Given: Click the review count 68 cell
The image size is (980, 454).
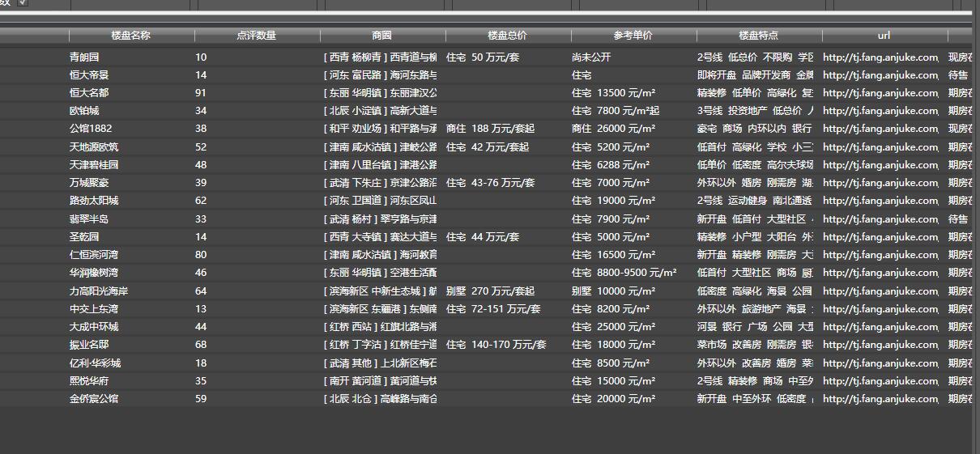Looking at the screenshot, I should (201, 345).
